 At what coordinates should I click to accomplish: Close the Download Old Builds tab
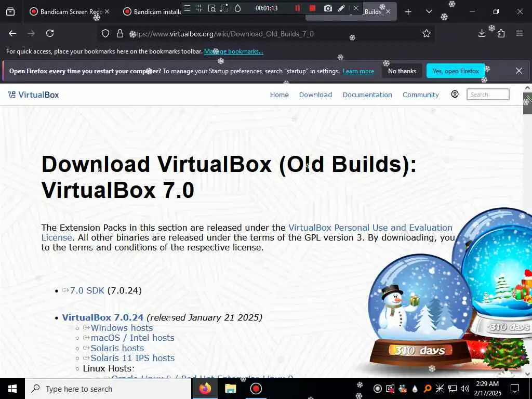[x=388, y=11]
